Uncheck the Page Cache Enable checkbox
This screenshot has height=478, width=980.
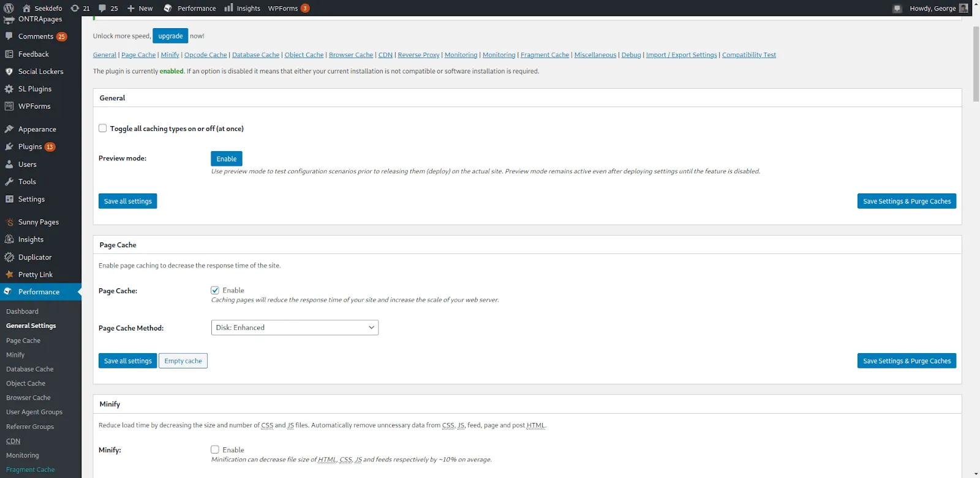click(215, 290)
